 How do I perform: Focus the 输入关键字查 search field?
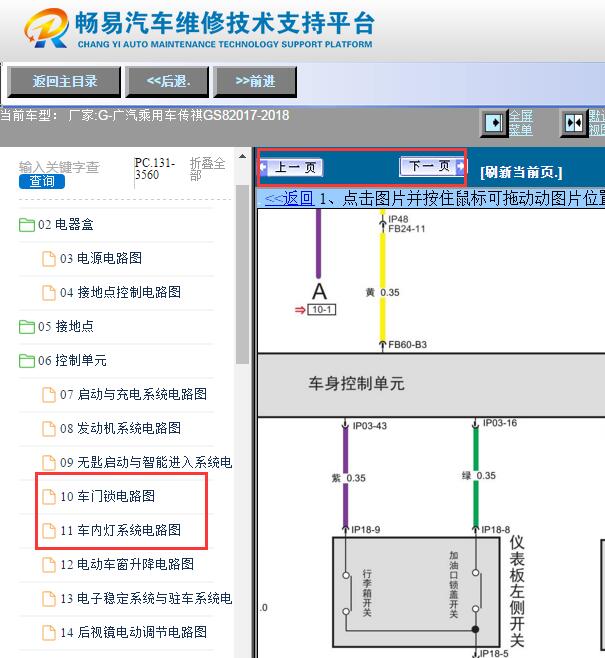click(x=59, y=167)
